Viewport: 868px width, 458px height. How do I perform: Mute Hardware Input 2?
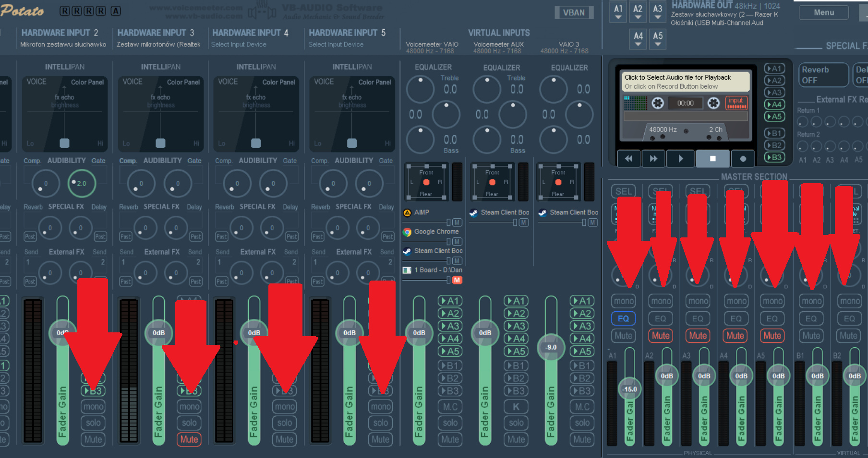(93, 439)
